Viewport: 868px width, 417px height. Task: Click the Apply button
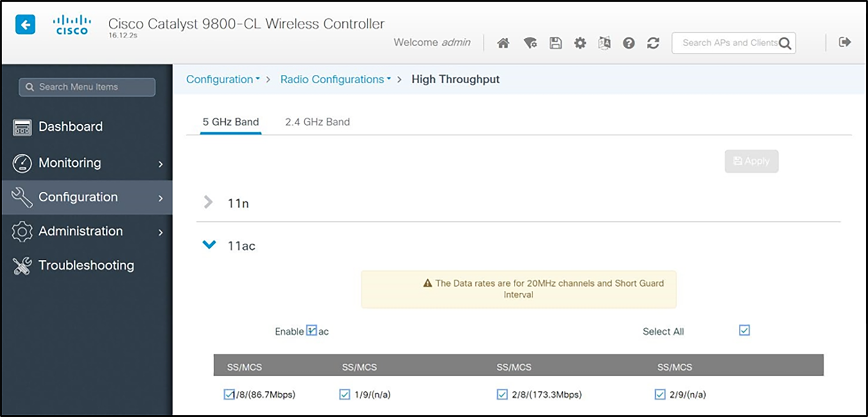pyautogui.click(x=751, y=161)
